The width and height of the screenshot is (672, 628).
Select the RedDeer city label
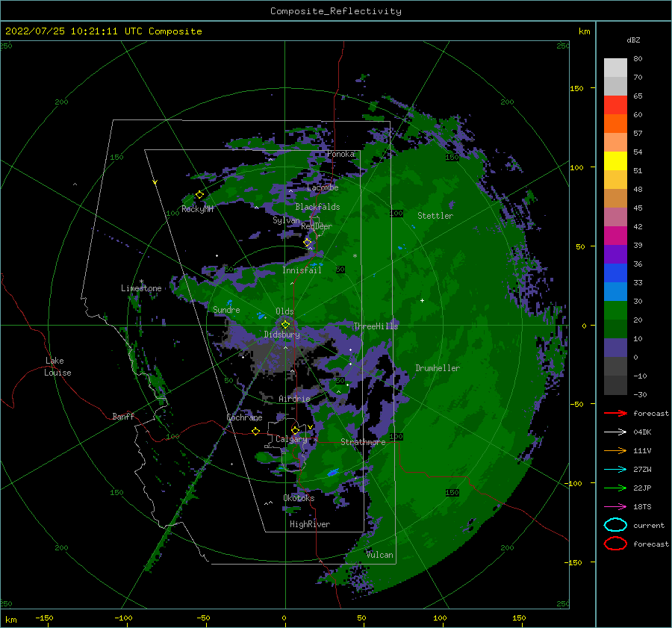(x=317, y=226)
